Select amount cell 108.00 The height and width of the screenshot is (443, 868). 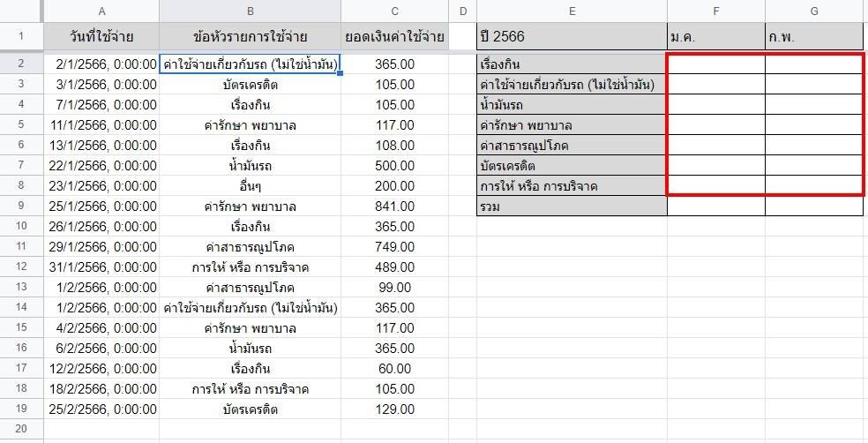[x=394, y=145]
